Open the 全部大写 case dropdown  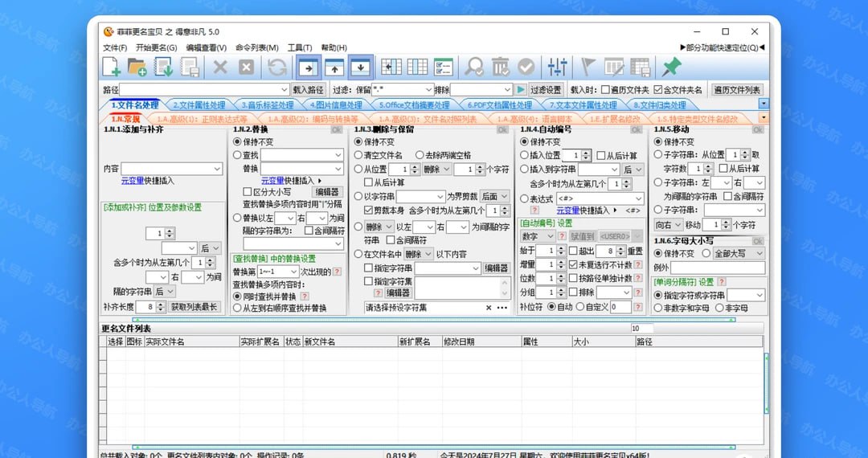coord(738,253)
